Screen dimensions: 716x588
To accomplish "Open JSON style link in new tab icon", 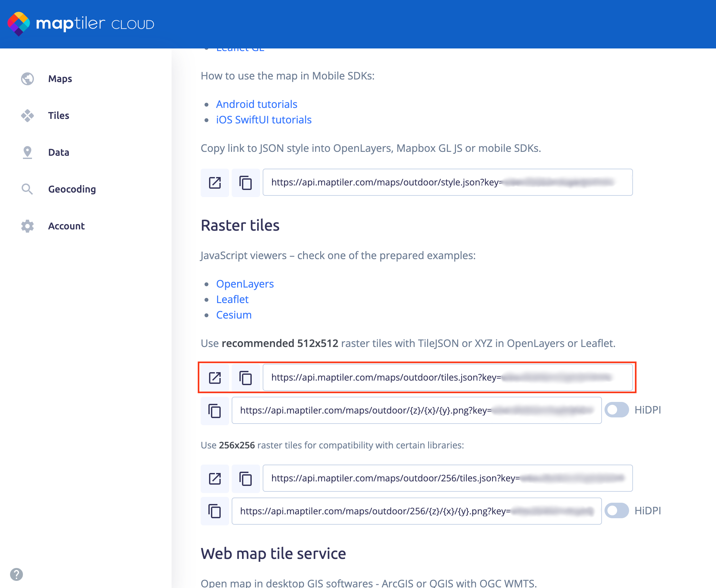I will click(215, 183).
